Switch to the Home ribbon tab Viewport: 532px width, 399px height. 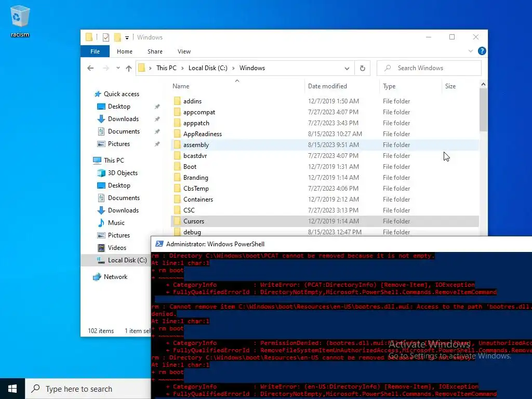[125, 51]
